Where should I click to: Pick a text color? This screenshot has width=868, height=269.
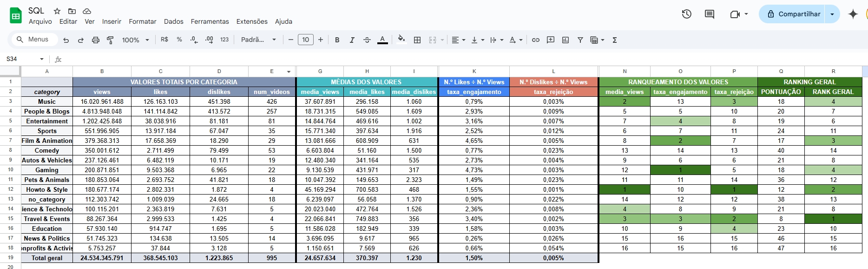click(382, 40)
